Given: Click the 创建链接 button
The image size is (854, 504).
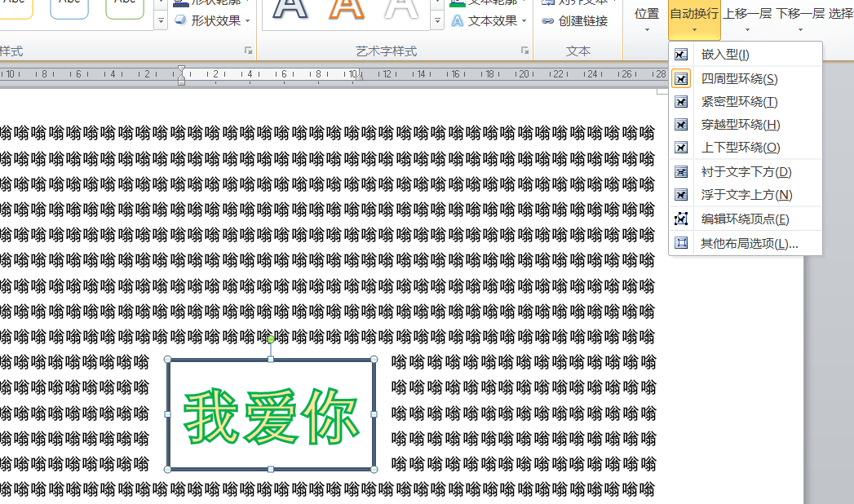Looking at the screenshot, I should tap(575, 21).
